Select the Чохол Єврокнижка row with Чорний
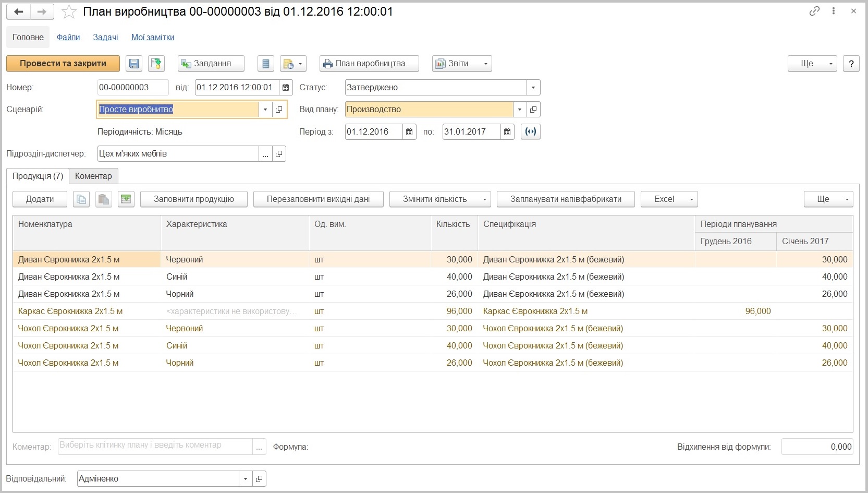This screenshot has width=868, height=493. coord(433,363)
